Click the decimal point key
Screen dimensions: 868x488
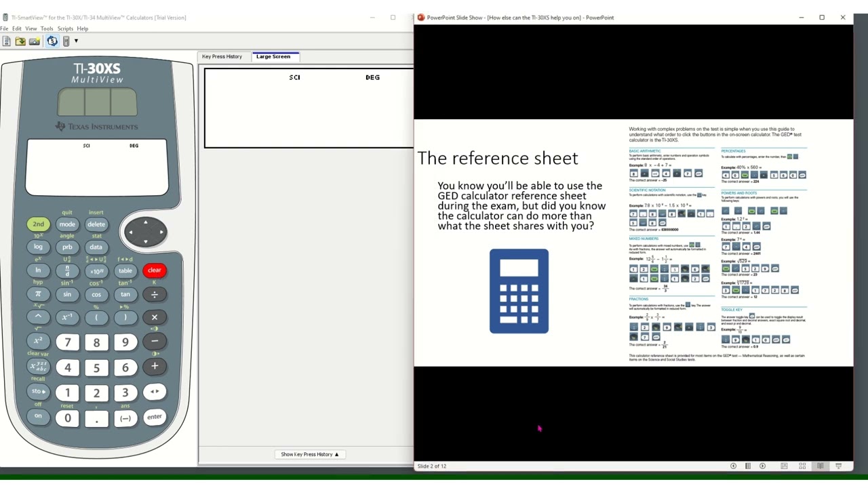click(x=96, y=419)
